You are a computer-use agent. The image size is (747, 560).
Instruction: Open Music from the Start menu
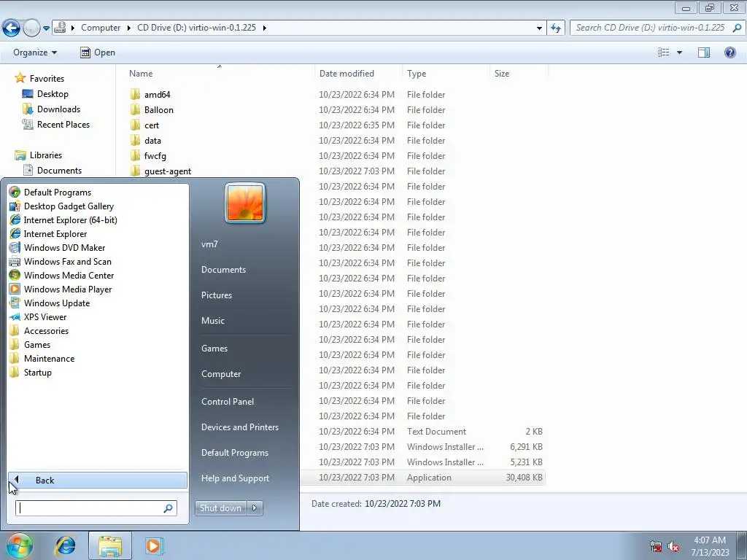212,321
